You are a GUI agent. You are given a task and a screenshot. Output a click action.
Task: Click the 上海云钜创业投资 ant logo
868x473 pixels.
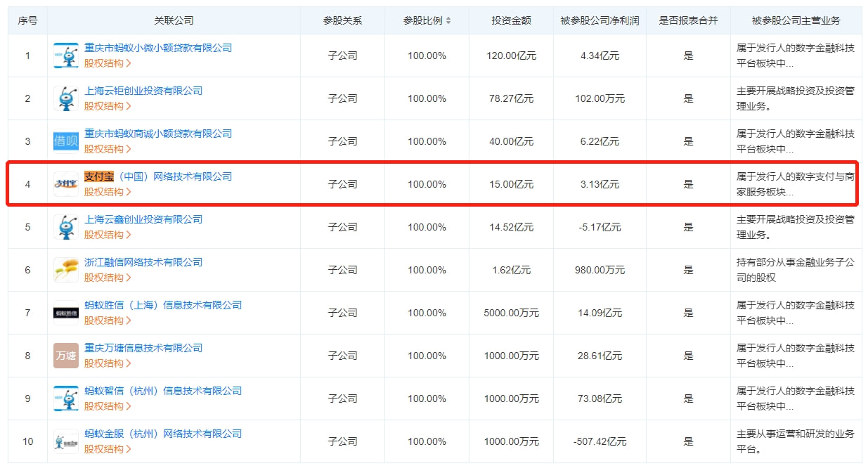[x=66, y=98]
